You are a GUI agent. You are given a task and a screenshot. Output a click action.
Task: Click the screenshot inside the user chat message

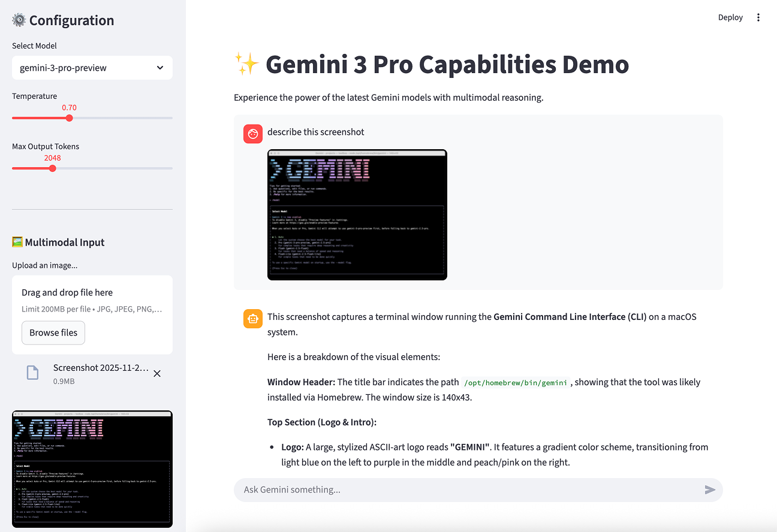(357, 214)
